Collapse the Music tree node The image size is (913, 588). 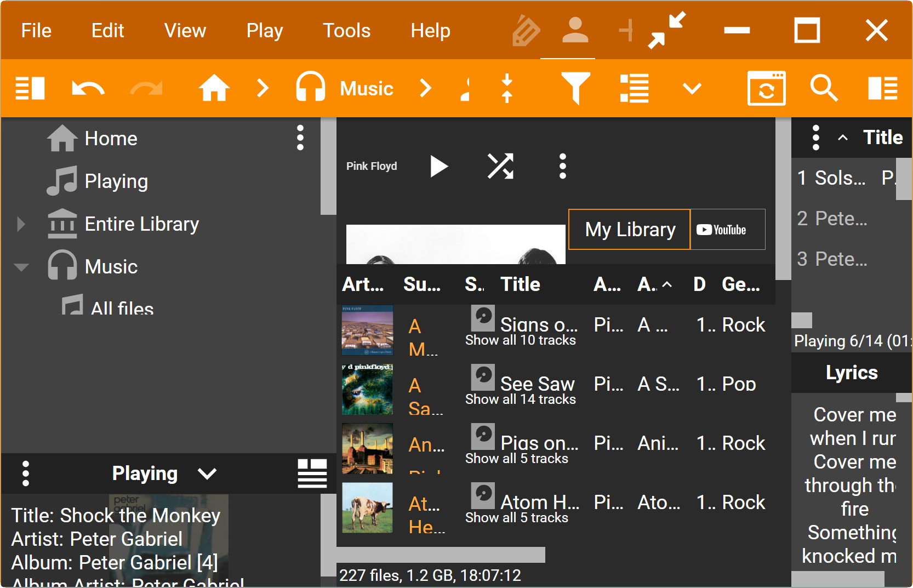[x=21, y=267]
